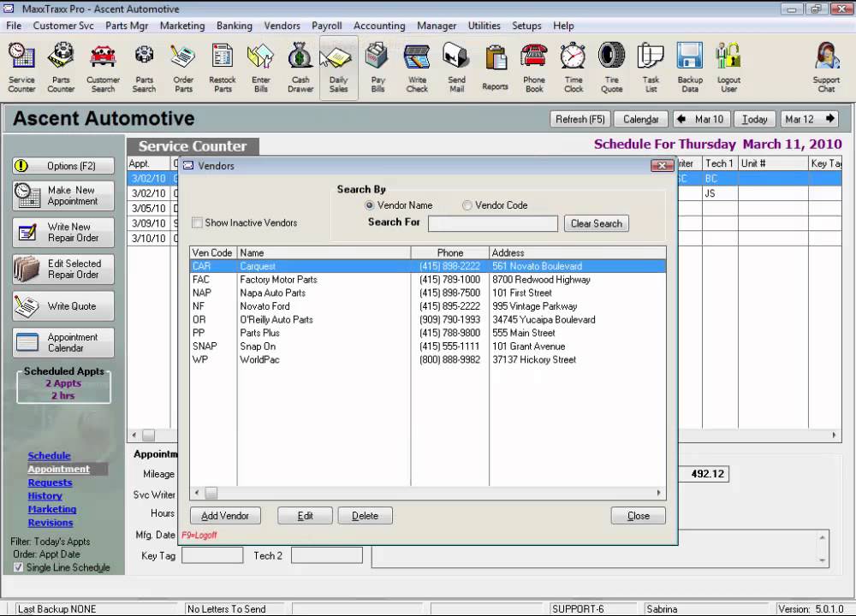The width and height of the screenshot is (856, 616).
Task: Open the Appointment Calendar
Action: point(63,342)
